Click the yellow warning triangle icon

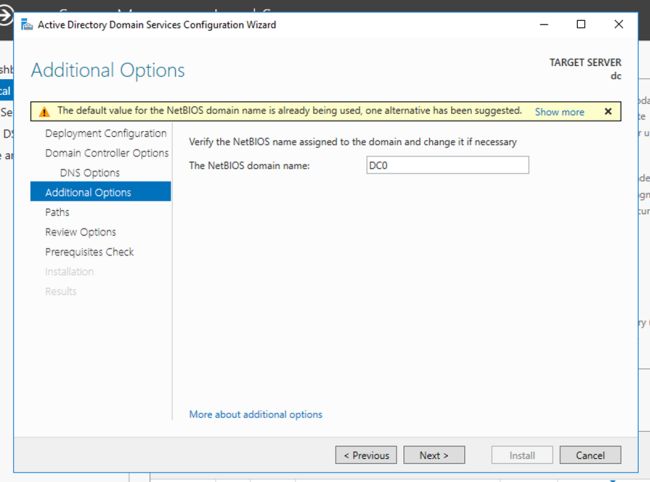pyautogui.click(x=44, y=112)
